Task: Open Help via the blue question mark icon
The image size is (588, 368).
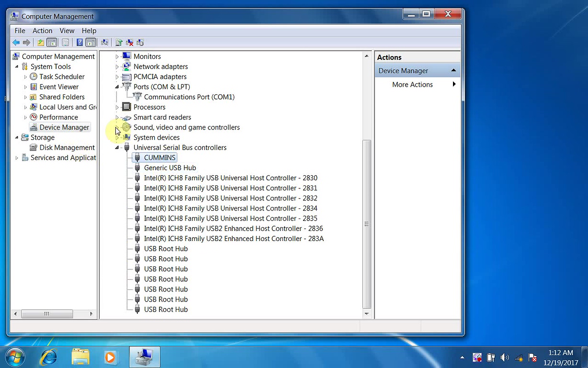Action: click(x=79, y=43)
